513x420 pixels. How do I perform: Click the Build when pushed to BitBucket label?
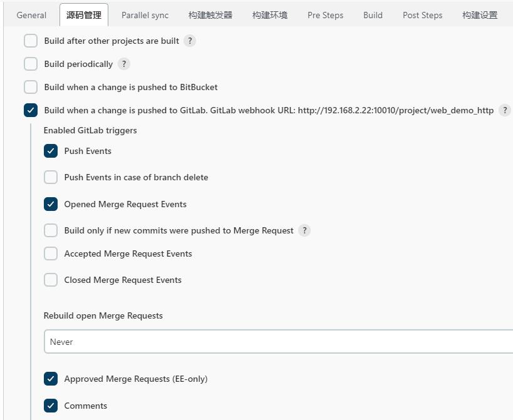[131, 87]
